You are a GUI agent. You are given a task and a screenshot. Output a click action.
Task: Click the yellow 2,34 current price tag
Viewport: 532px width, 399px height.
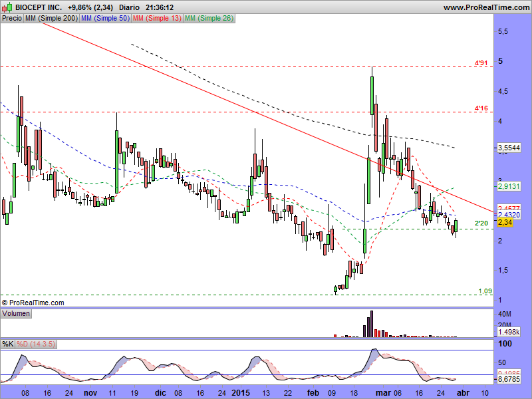click(505, 222)
